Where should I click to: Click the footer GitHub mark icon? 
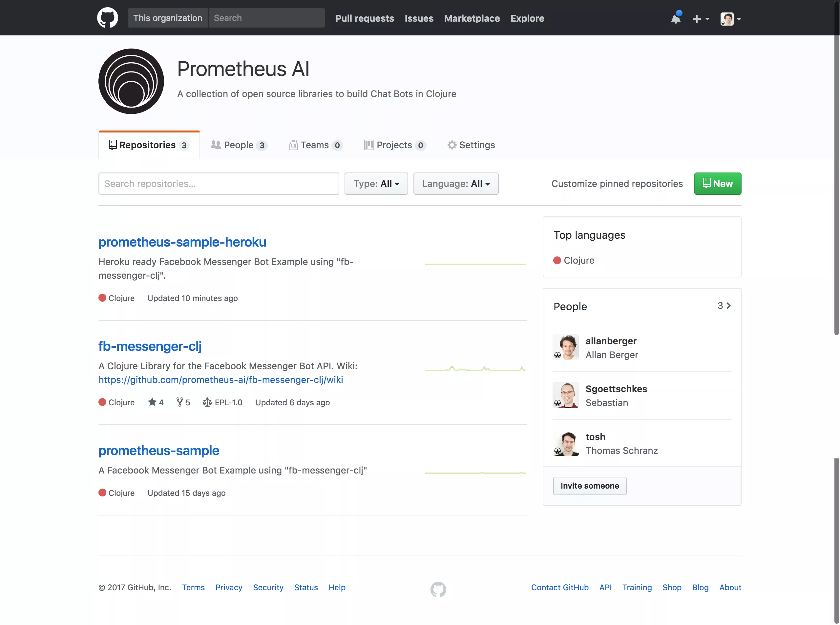(438, 589)
